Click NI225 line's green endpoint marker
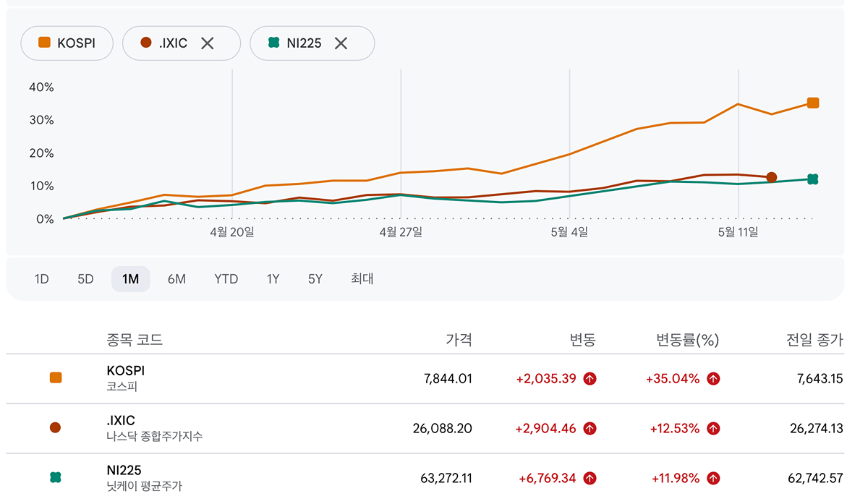Screen dimensions: 868x504 pos(813,179)
